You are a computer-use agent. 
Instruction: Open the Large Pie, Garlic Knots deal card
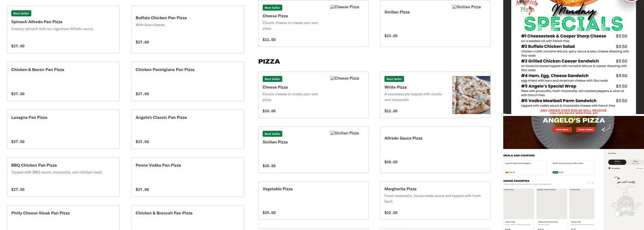(x=525, y=168)
